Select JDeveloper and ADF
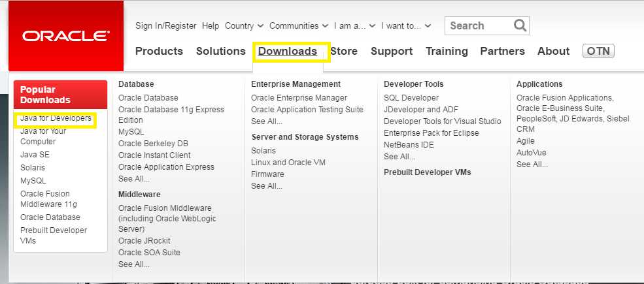This screenshot has height=284, width=644. coord(421,110)
